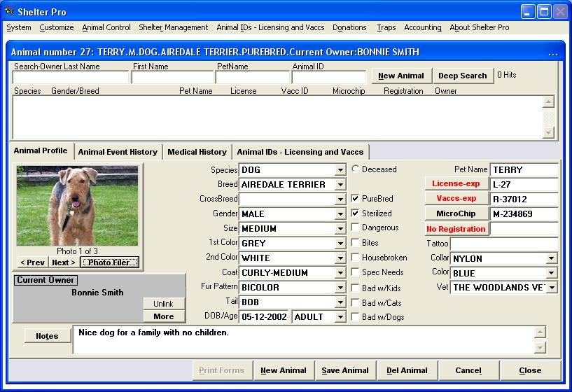Click More for owner details

(163, 316)
